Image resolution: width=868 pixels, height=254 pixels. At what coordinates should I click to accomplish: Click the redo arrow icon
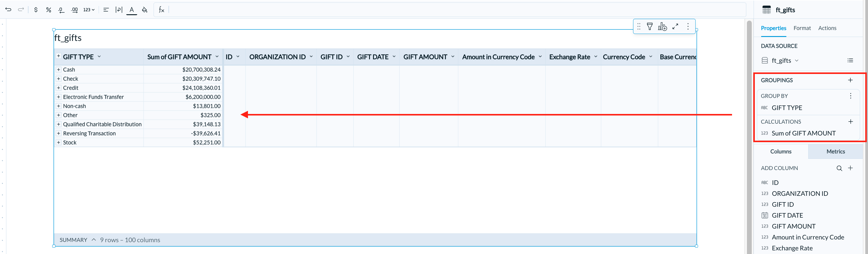pyautogui.click(x=21, y=10)
